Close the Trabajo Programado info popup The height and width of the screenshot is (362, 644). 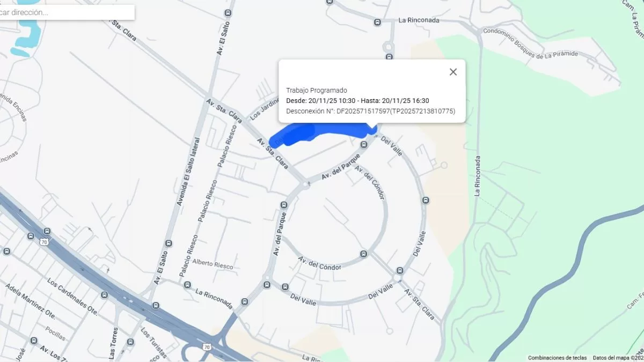453,72
